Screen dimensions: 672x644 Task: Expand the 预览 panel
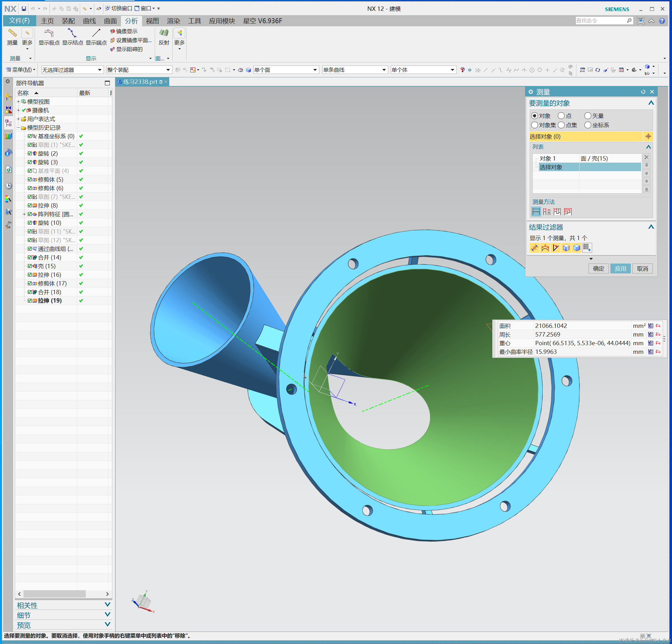[x=107, y=625]
